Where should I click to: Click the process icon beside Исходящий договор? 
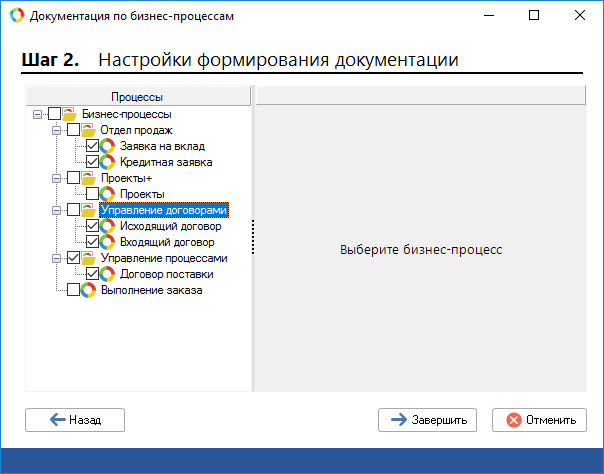pyautogui.click(x=108, y=226)
